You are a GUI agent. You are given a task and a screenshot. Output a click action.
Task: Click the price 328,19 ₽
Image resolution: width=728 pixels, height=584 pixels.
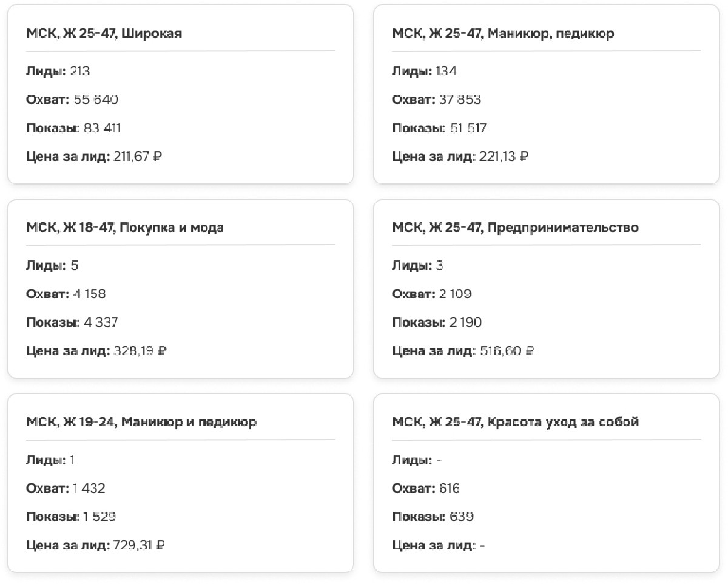[140, 351]
